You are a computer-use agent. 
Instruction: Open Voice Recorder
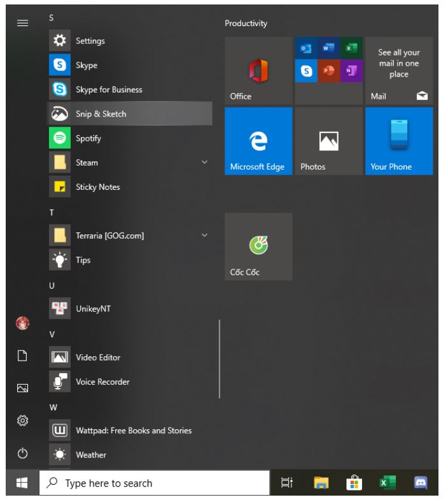pyautogui.click(x=130, y=382)
